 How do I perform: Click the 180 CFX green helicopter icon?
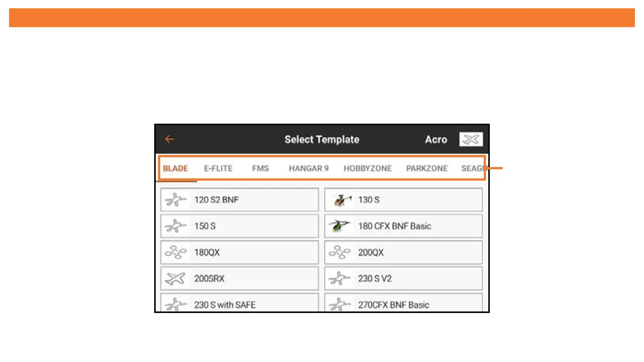(x=340, y=226)
